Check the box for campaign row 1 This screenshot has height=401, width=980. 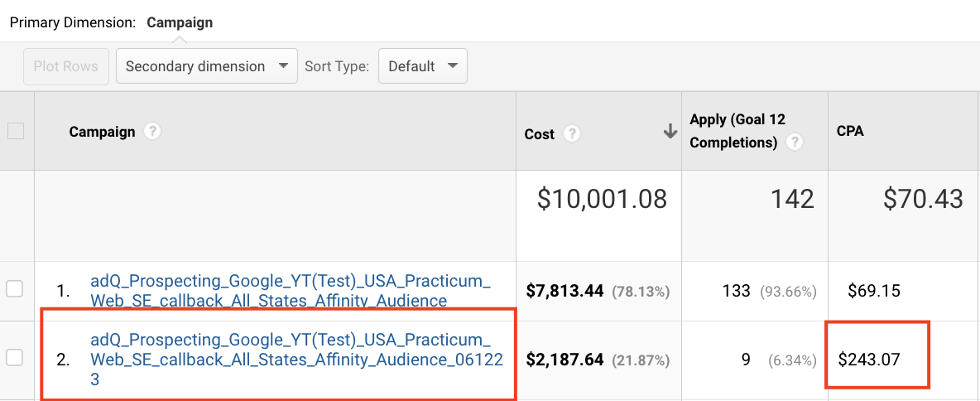coord(16,289)
